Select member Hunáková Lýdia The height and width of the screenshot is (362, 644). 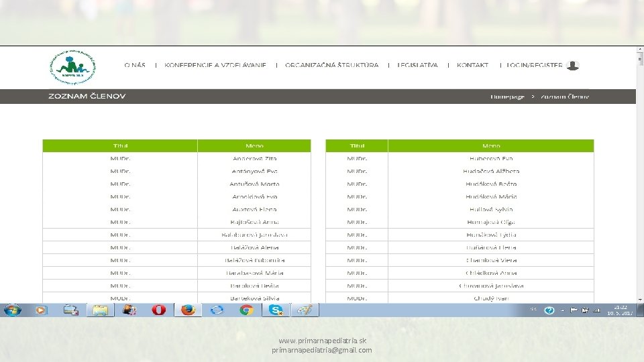pyautogui.click(x=491, y=235)
